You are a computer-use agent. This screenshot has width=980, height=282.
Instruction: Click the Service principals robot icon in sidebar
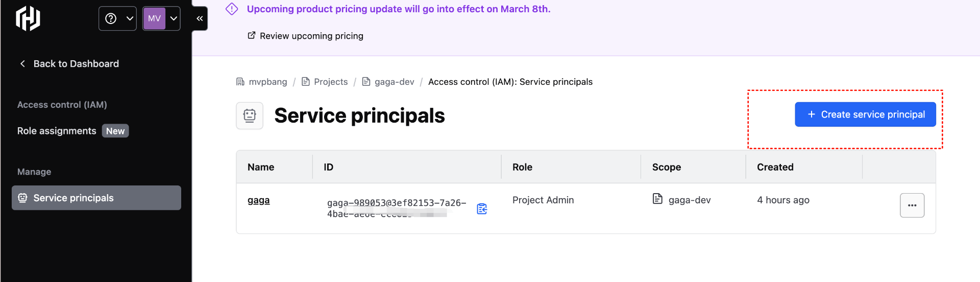pos(22,198)
